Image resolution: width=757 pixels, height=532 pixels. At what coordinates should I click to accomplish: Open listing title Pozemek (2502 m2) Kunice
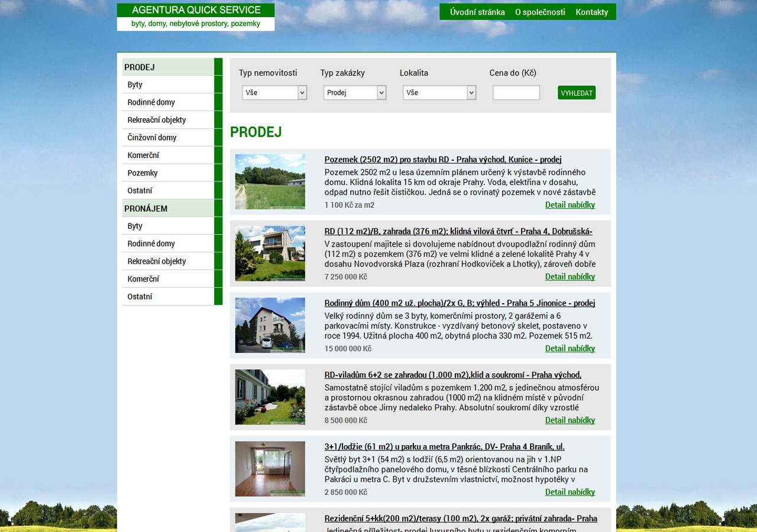(443, 160)
